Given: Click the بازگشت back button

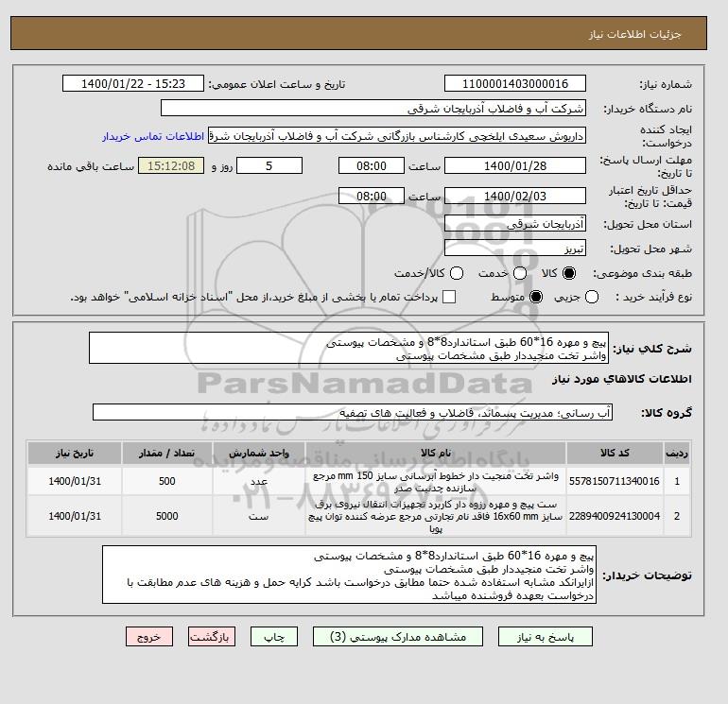Looking at the screenshot, I should pyautogui.click(x=212, y=636).
